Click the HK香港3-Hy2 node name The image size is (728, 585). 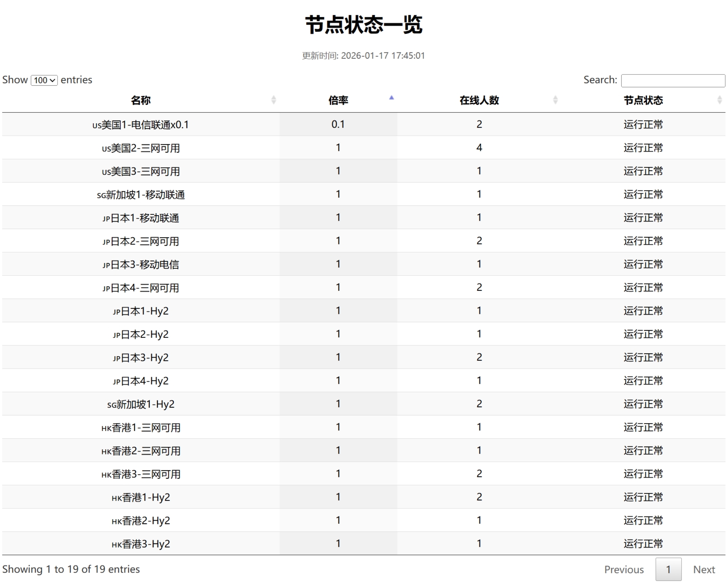tap(141, 544)
